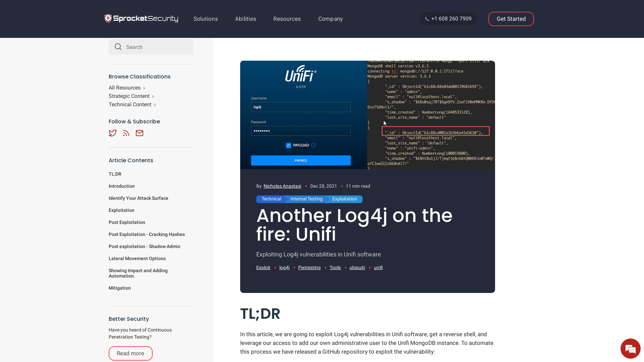Click the Get Started button
Image resolution: width=644 pixels, height=362 pixels.
click(511, 19)
